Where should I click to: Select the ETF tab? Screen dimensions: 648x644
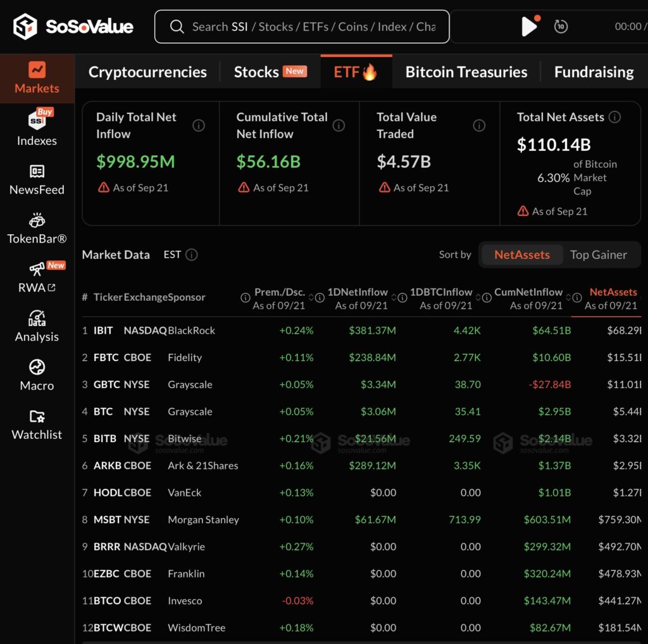tap(356, 72)
